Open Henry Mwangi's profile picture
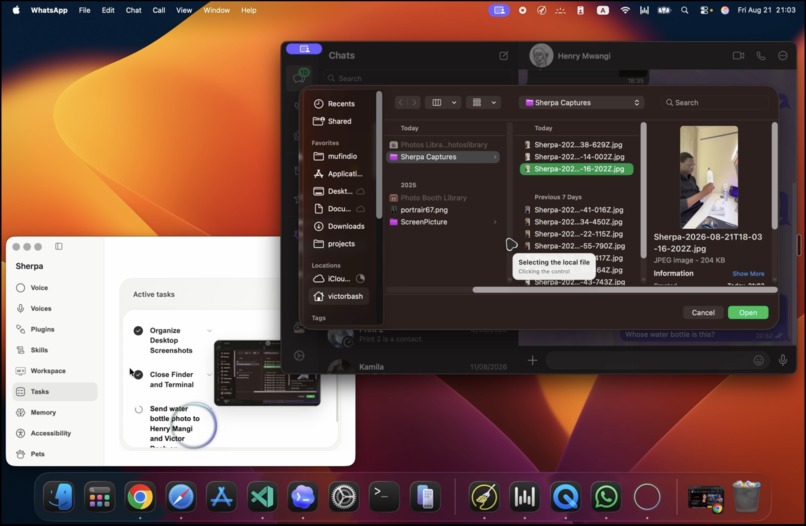 click(541, 56)
